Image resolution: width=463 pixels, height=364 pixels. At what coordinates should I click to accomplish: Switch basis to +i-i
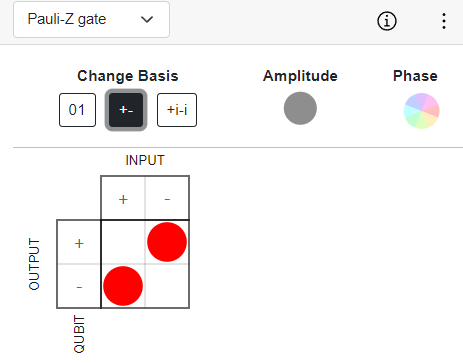[177, 110]
